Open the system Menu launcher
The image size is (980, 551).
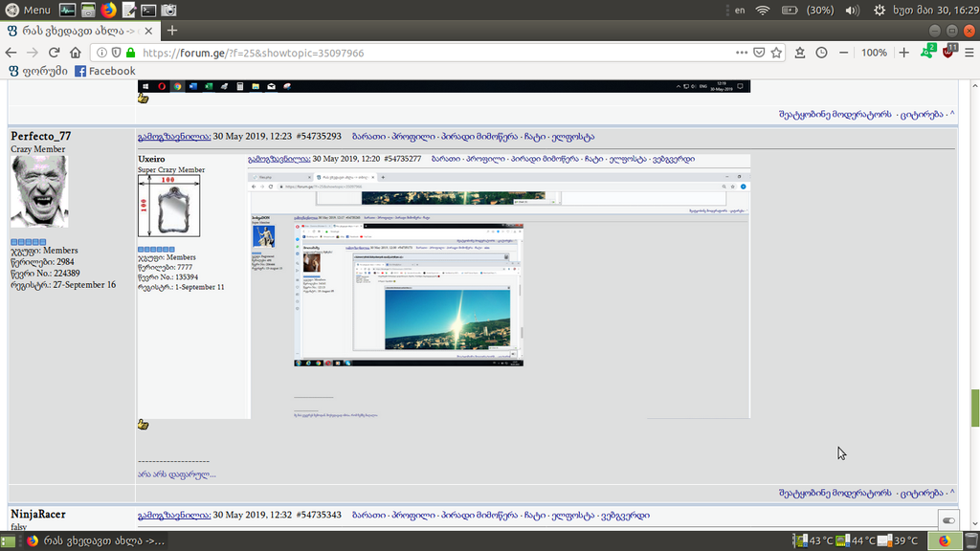pyautogui.click(x=28, y=11)
